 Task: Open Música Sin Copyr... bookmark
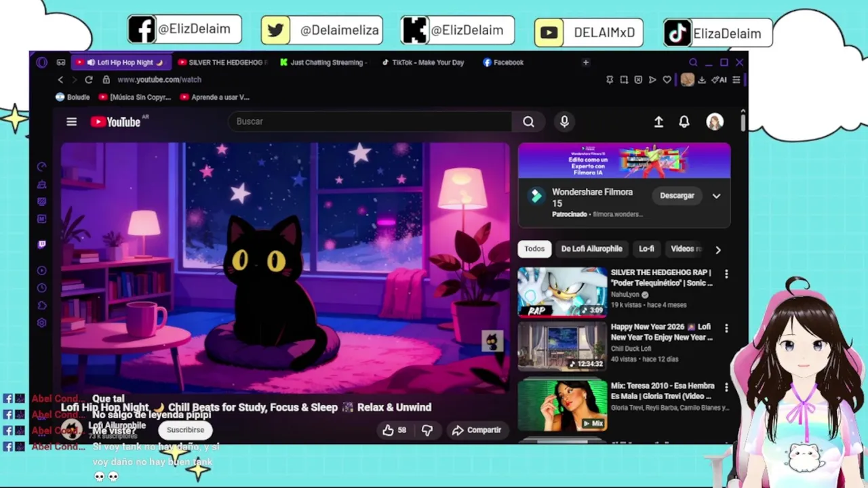pos(134,97)
